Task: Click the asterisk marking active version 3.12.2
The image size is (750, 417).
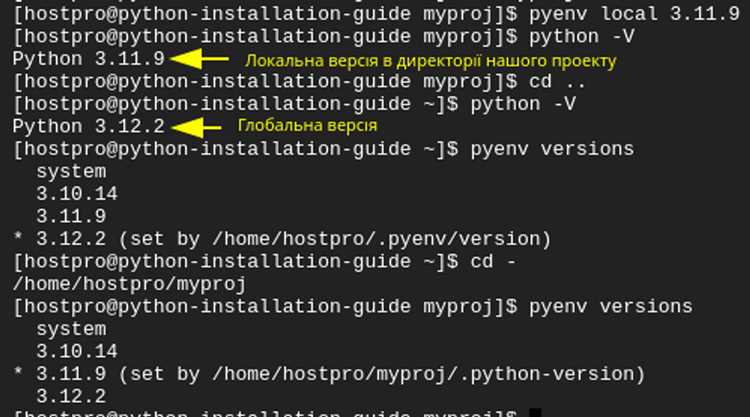Action: point(18,238)
